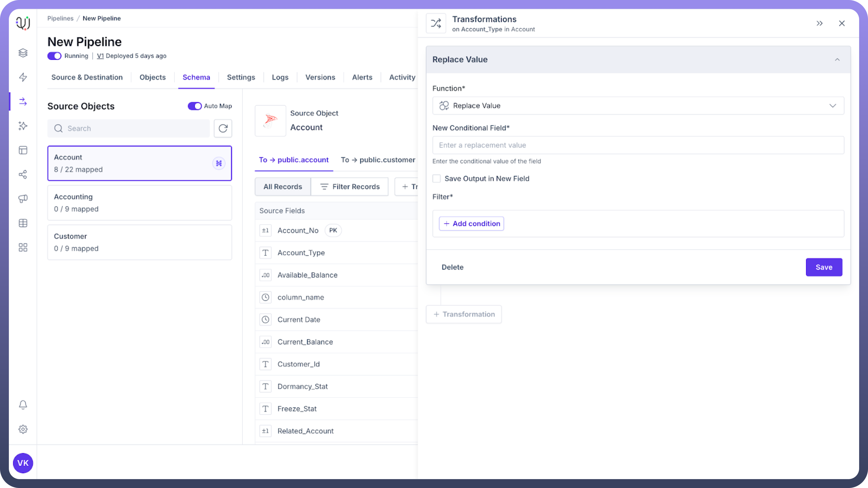The width and height of the screenshot is (868, 488).
Task: Switch to the Settings tab
Action: coord(241,77)
